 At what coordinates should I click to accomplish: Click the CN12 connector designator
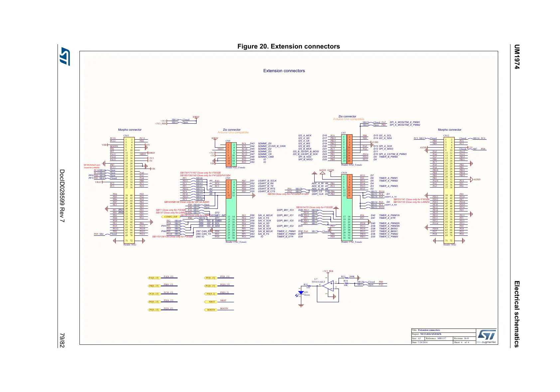pos(446,136)
